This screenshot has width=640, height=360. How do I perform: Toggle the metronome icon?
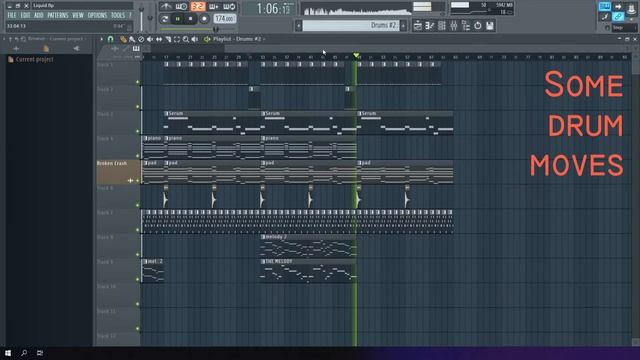tap(165, 7)
